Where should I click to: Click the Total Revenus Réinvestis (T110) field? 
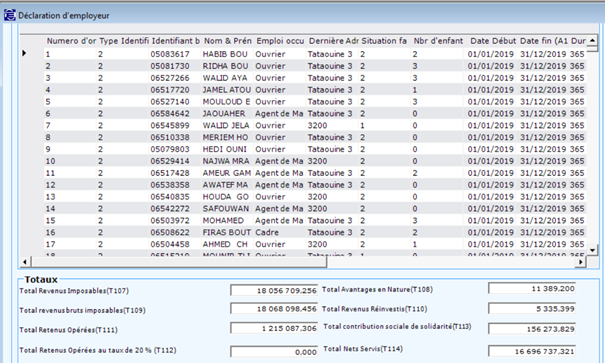coord(532,309)
